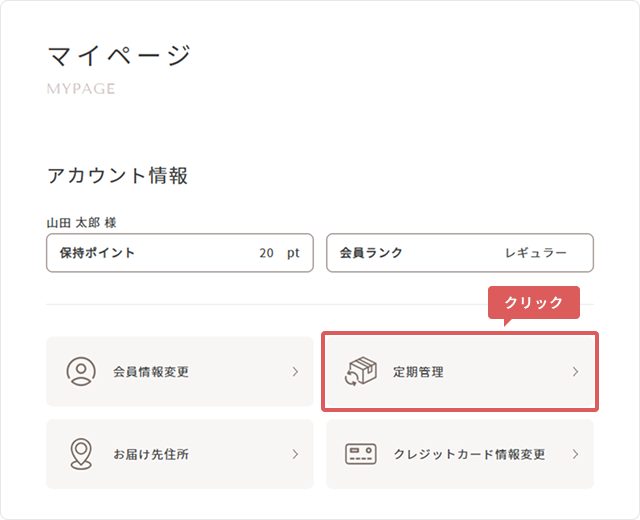Click the chevron on お届け先住所
The image size is (640, 520).
(x=295, y=454)
